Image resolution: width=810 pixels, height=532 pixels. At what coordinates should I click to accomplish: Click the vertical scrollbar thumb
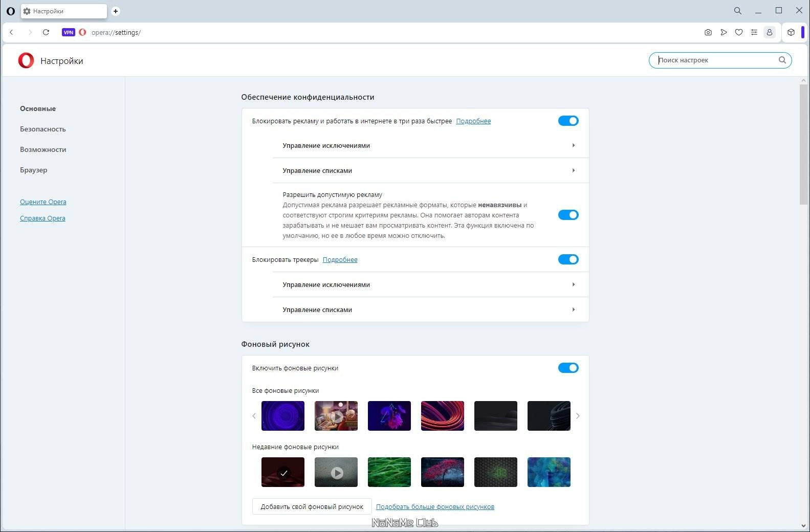pos(803,145)
